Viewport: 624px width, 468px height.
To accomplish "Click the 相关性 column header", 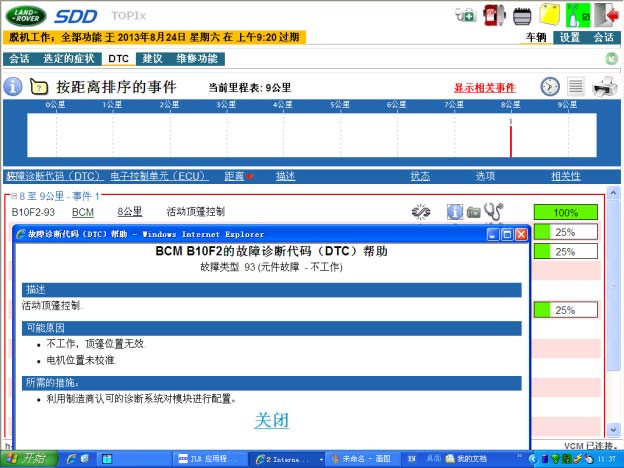I will pyautogui.click(x=566, y=176).
